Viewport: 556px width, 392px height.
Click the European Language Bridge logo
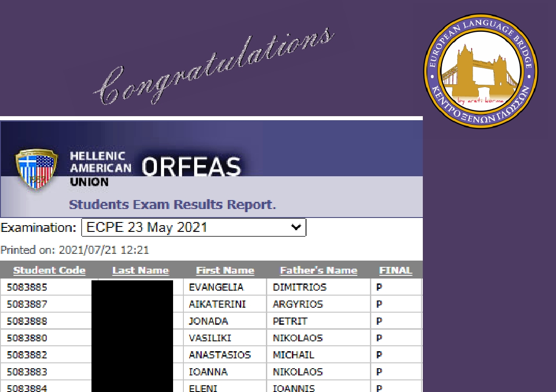tap(481, 71)
